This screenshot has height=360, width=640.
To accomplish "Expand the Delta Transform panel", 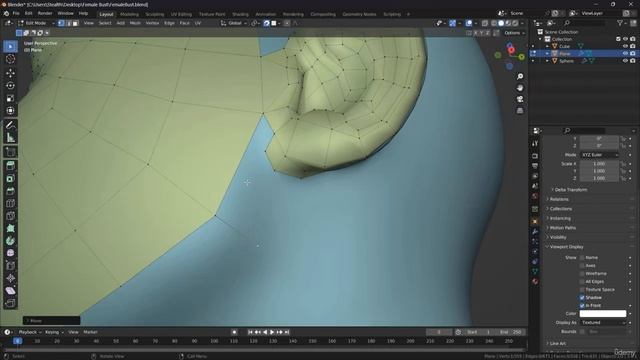I will click(571, 190).
